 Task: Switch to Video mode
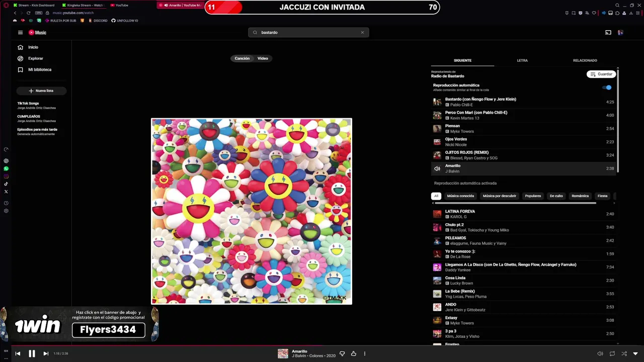coord(263,58)
